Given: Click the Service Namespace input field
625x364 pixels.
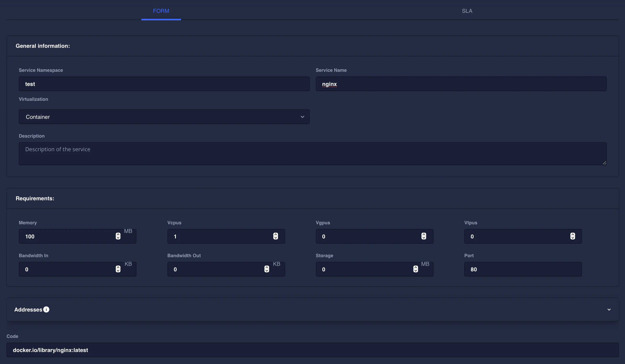Looking at the screenshot, I should click(x=164, y=84).
